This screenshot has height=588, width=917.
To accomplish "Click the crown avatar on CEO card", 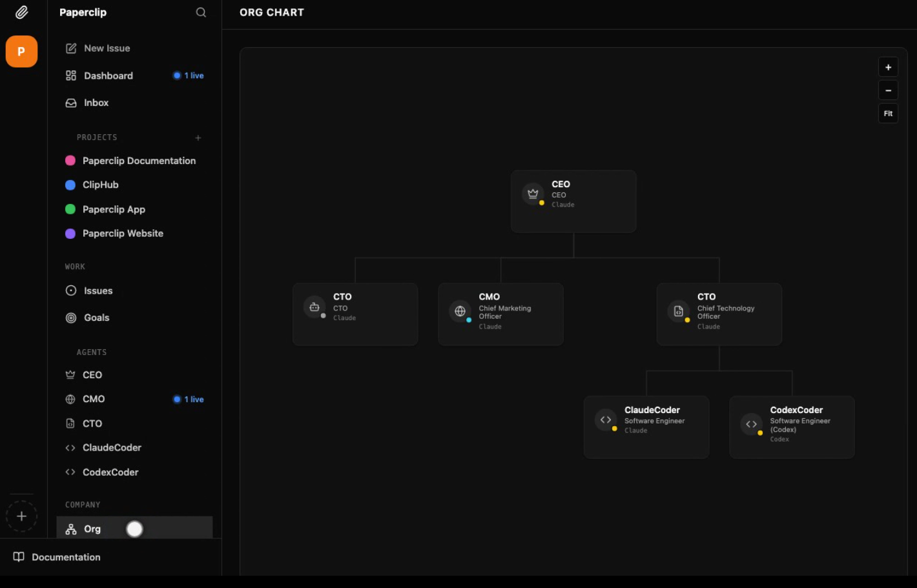I will point(533,194).
